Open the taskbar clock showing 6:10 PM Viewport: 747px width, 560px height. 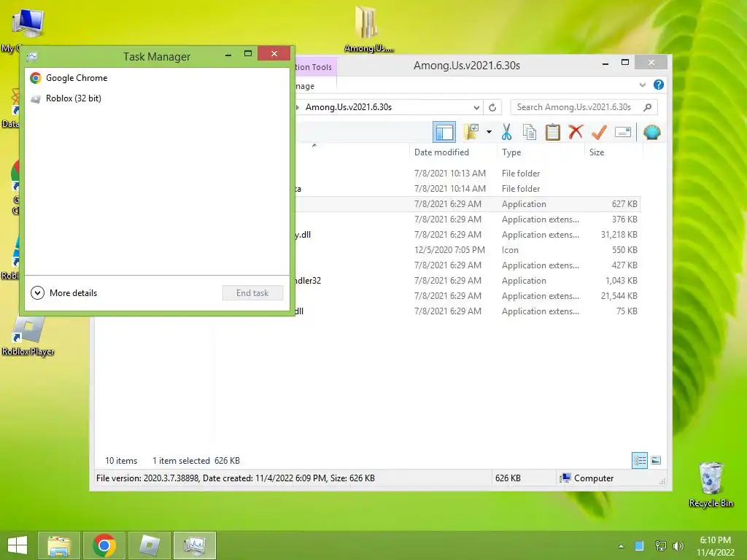pos(715,546)
